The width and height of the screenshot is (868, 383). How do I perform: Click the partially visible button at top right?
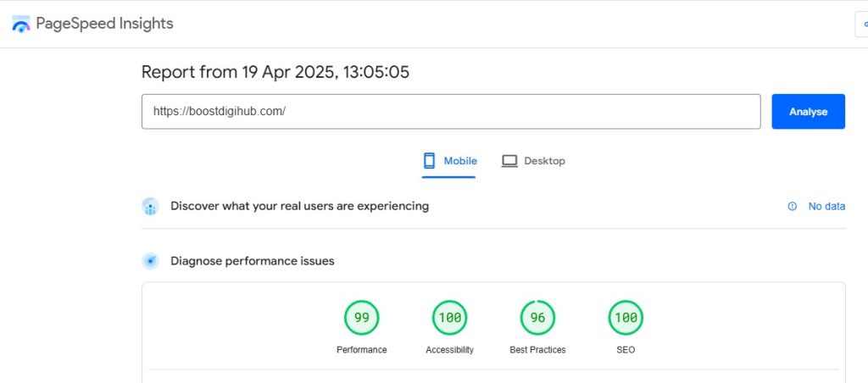861,25
